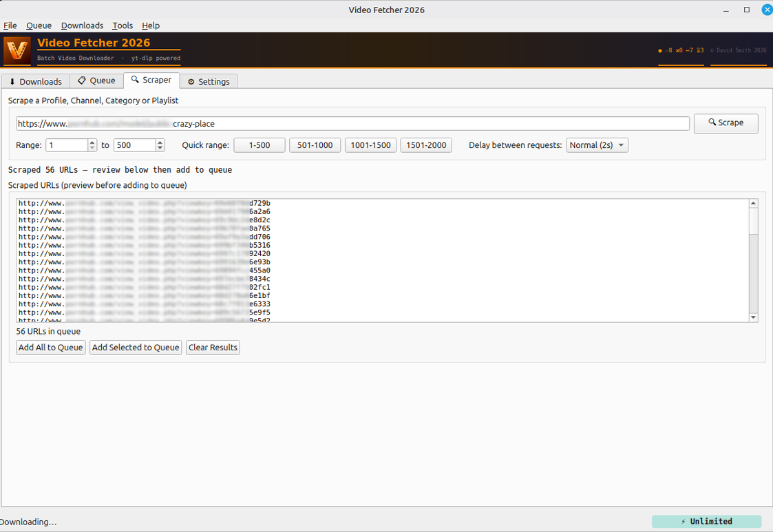Select the URL ending in 6e1bf

click(145, 295)
